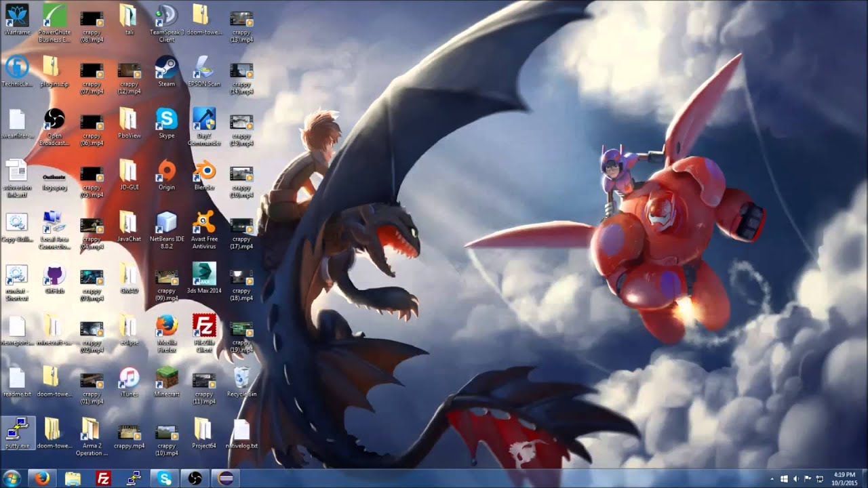Select the minecraft-s folder icon

point(54,330)
